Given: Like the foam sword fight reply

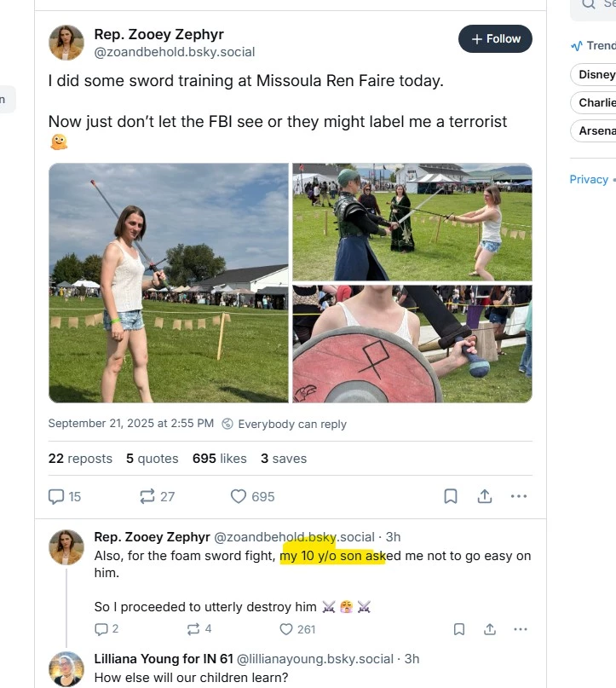Looking at the screenshot, I should click(x=286, y=629).
